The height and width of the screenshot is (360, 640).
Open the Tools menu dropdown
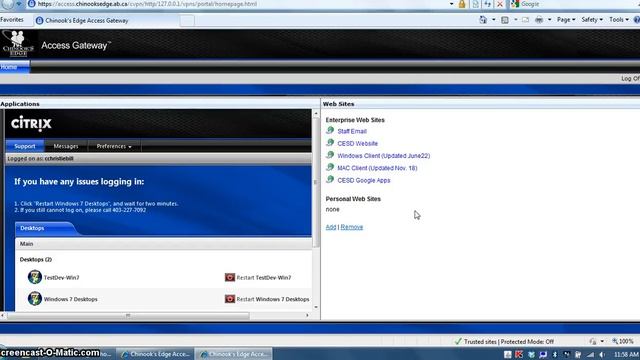(619, 20)
